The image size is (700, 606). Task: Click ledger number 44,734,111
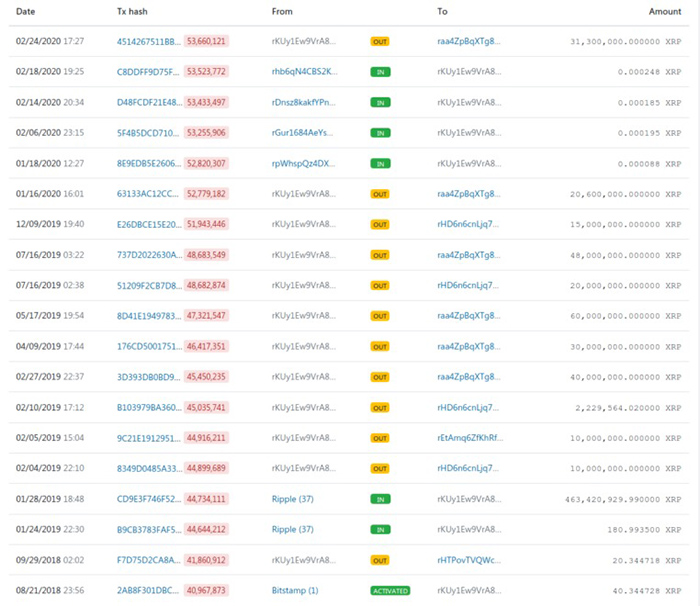click(x=206, y=499)
